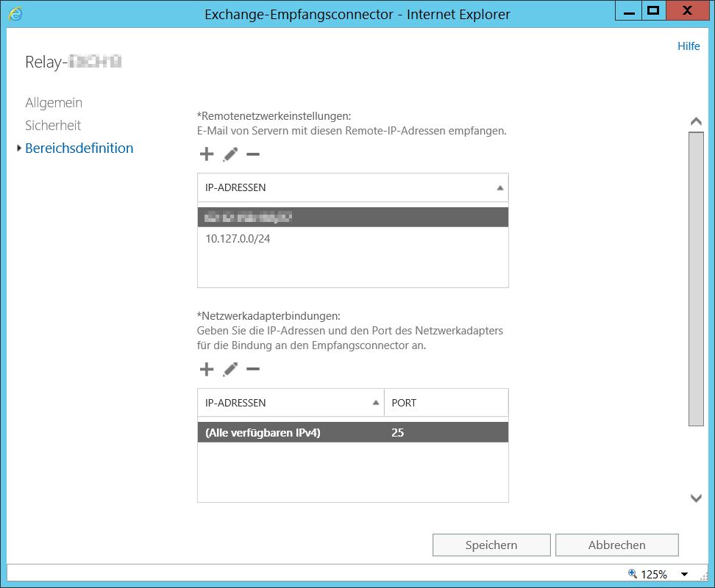Click the Internet Explorer icon in title bar
715x588 pixels.
tap(15, 13)
